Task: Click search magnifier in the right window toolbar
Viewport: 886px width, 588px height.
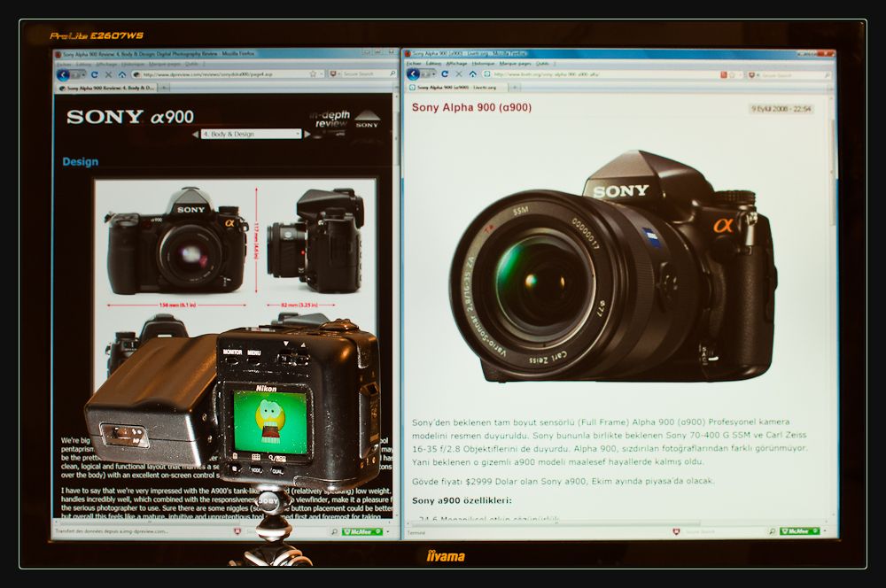Action: tap(828, 74)
